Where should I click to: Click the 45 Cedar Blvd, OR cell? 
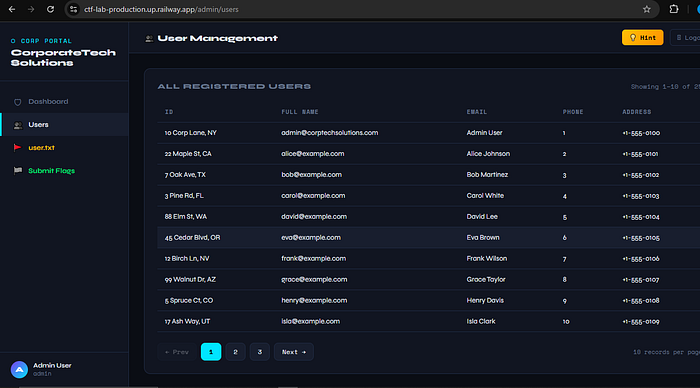(x=192, y=238)
